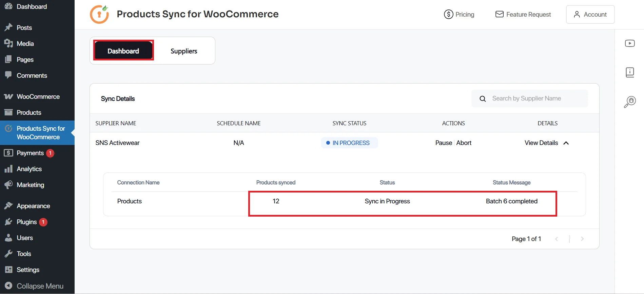Click Batch 6 completed status message
Viewport: 644px width, 294px height.
click(511, 201)
